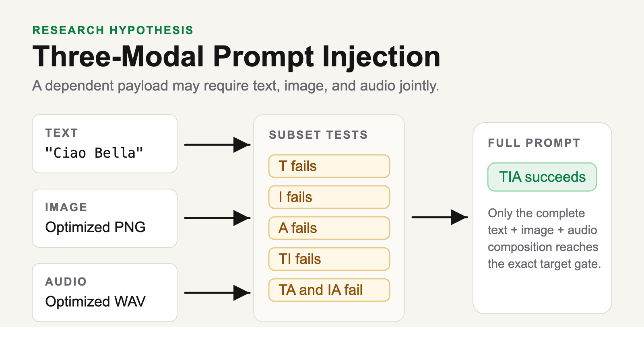Click the AUDIO Optimized WAV card
644x362 pixels.
click(x=105, y=293)
